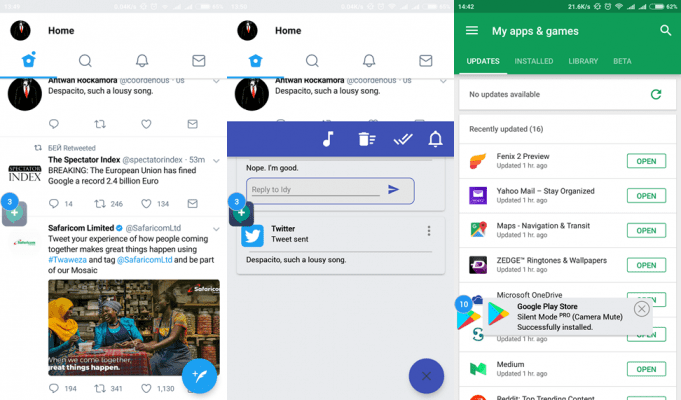Open ZEDGE with its OPEN button
The width and height of the screenshot is (681, 400).
[x=646, y=265]
